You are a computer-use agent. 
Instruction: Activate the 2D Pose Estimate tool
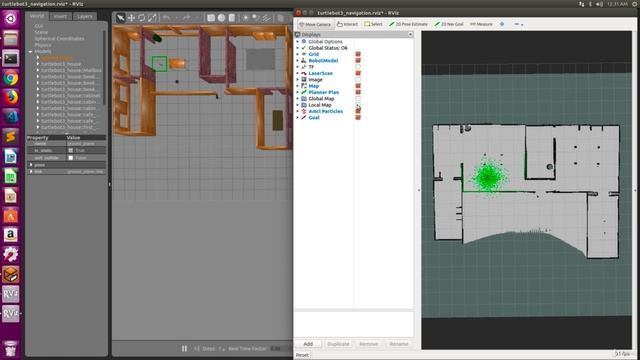coord(408,24)
